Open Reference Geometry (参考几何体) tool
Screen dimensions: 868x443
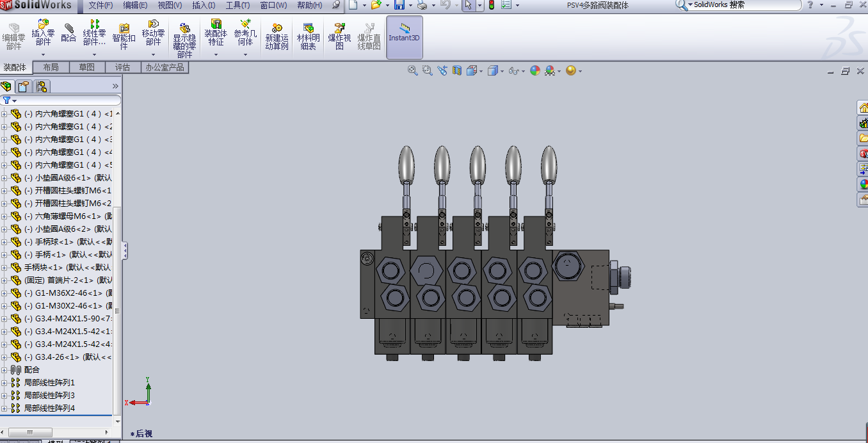click(x=245, y=33)
